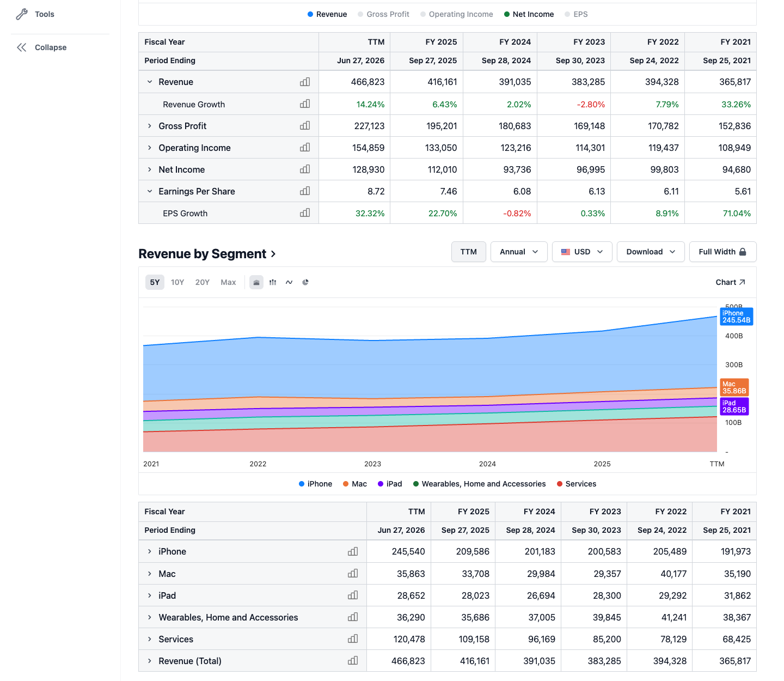This screenshot has width=784, height=681.
Task: Open chart icon for Net Income row
Action: (x=305, y=169)
